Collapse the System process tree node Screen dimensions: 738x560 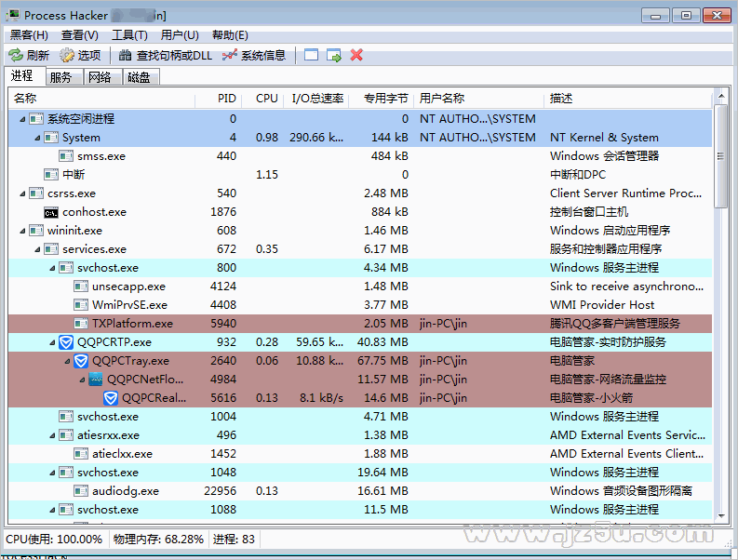[x=37, y=139]
